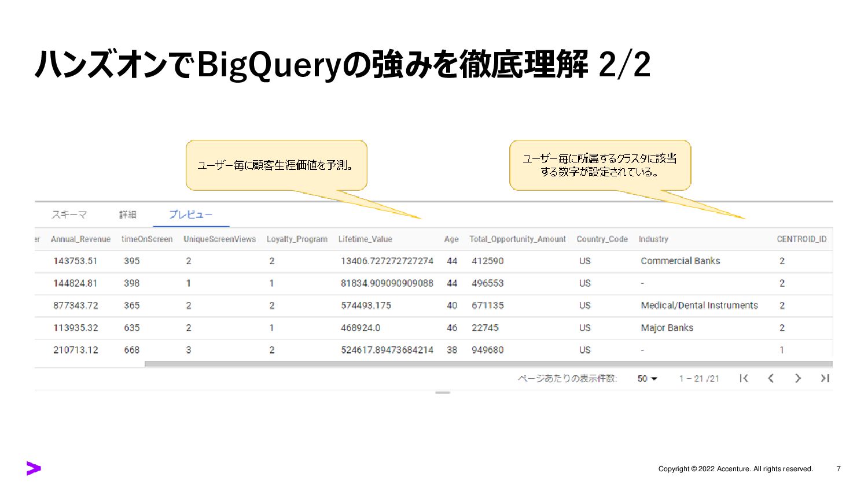This screenshot has height=488, width=868.
Task: Click opportunity amount 22745
Action: [485, 328]
